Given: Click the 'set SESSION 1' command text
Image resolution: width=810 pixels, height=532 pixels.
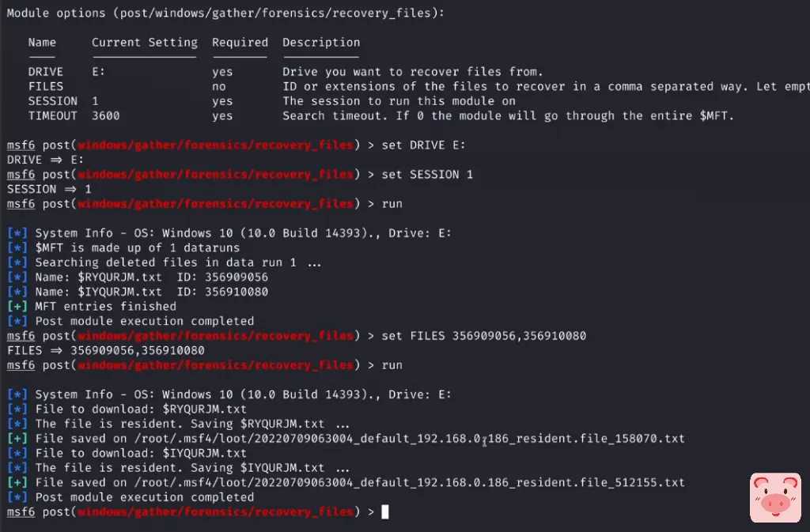Looking at the screenshot, I should [x=427, y=175].
